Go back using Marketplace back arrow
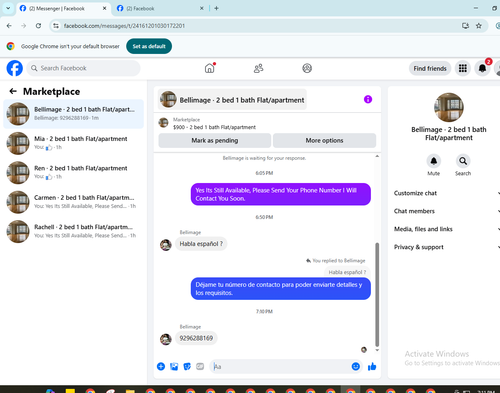 pyautogui.click(x=13, y=91)
